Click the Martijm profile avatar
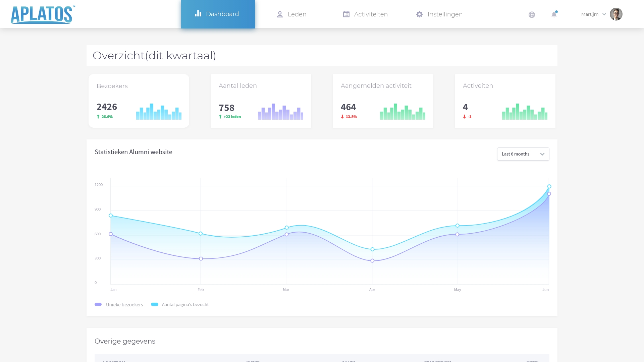644x362 pixels. point(616,14)
